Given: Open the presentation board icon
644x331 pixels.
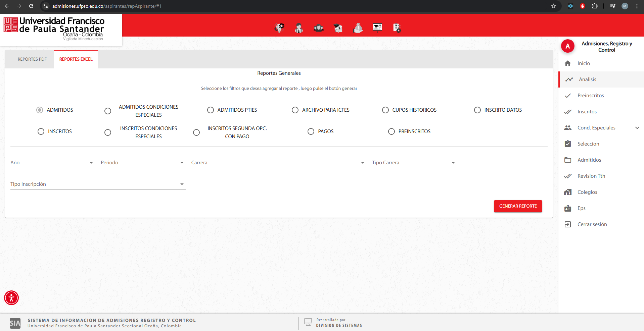Looking at the screenshot, I should pos(377,27).
